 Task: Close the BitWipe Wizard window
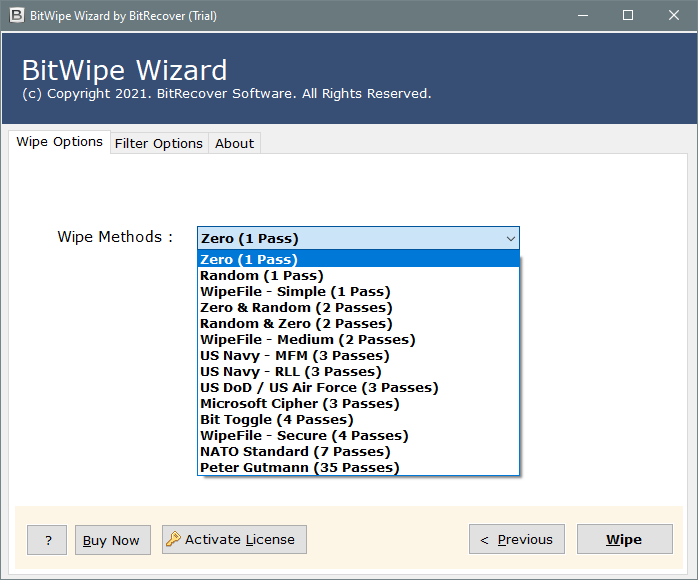674,16
